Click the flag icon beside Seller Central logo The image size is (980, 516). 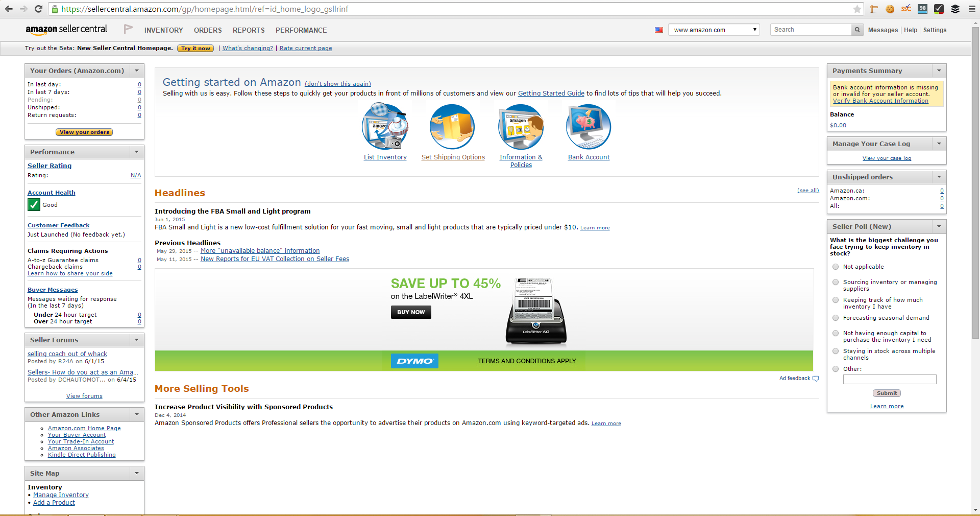click(128, 29)
